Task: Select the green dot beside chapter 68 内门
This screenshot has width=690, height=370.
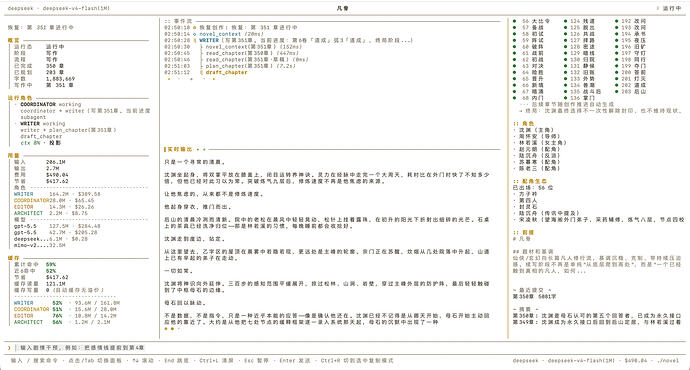Action: pos(514,98)
